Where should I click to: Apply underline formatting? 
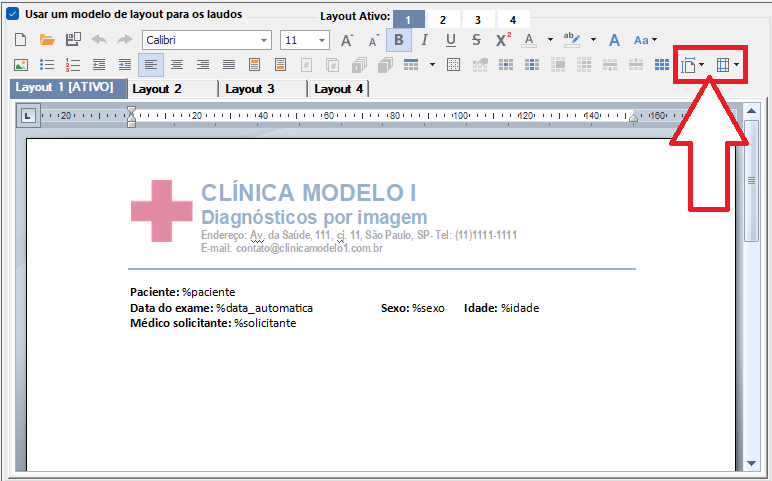(x=451, y=40)
